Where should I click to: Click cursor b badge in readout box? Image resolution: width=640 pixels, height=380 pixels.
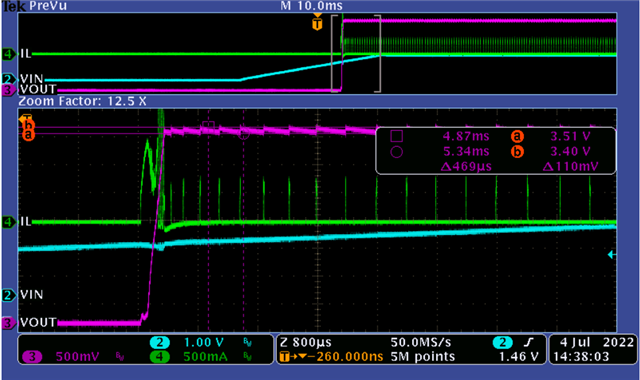click(516, 152)
